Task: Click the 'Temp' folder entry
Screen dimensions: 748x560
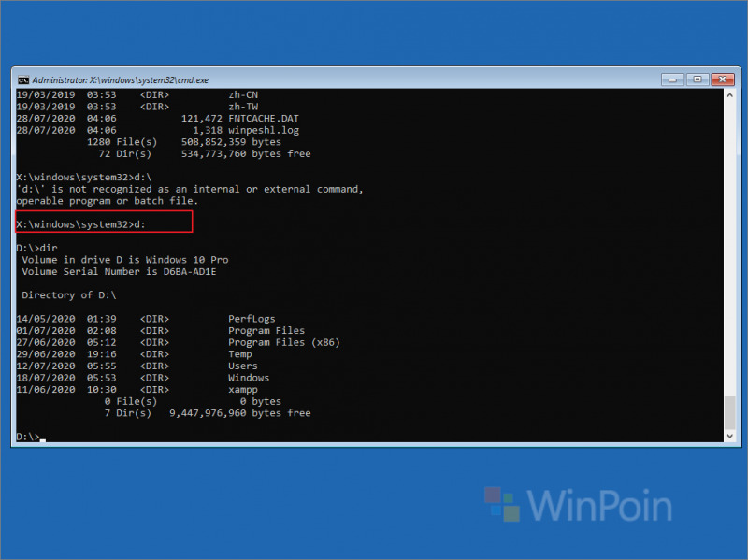Action: coord(240,354)
